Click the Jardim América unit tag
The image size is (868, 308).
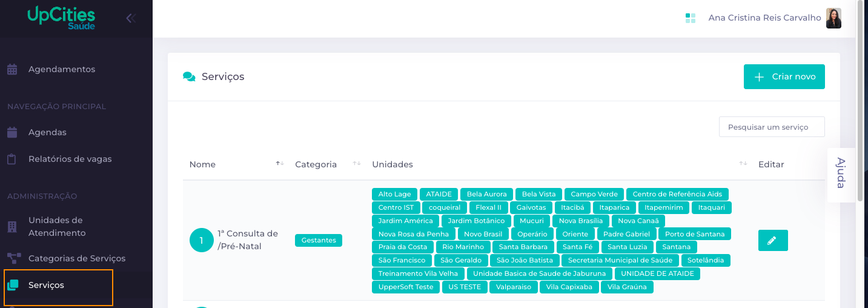pyautogui.click(x=405, y=221)
